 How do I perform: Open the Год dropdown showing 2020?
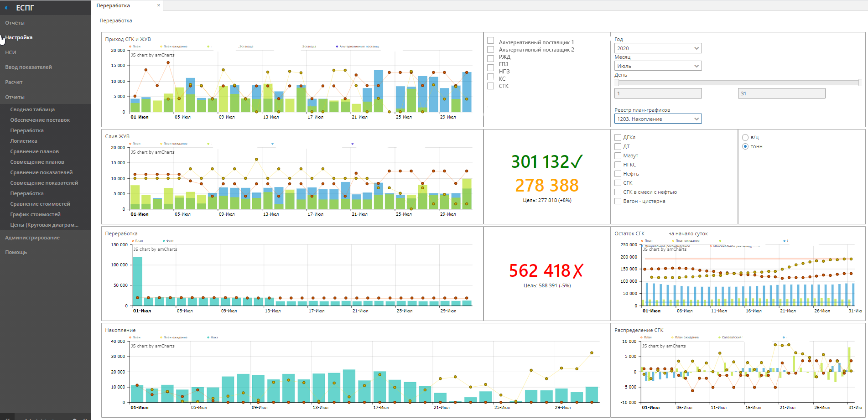[658, 48]
